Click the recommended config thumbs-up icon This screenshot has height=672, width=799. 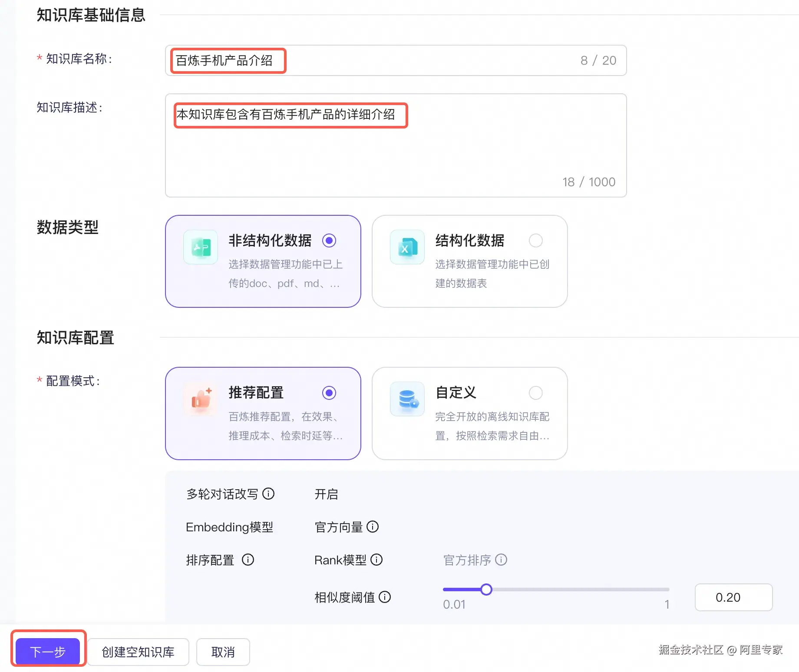click(201, 399)
